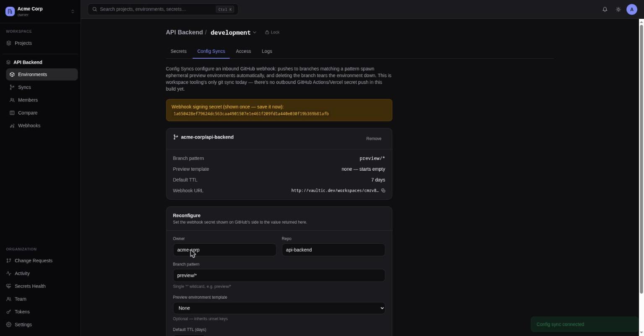Remove the acme-corp/api-backend sync

coord(374,138)
